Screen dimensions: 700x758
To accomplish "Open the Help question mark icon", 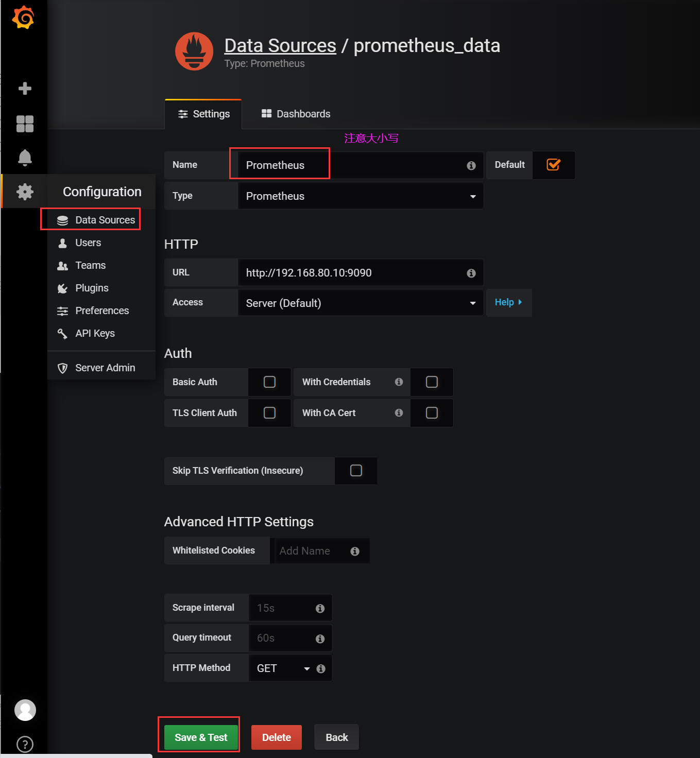I will [x=25, y=744].
